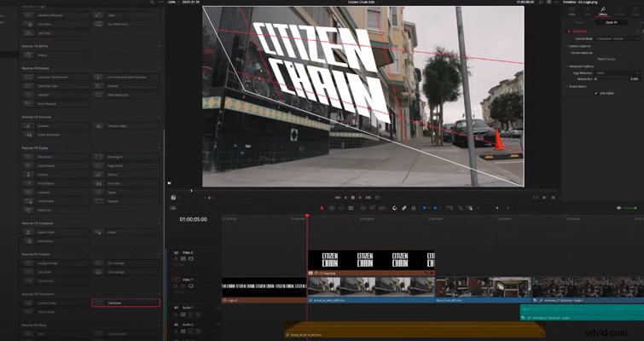
Task: Open the Control Mode dropdown
Action: pyautogui.click(x=618, y=38)
